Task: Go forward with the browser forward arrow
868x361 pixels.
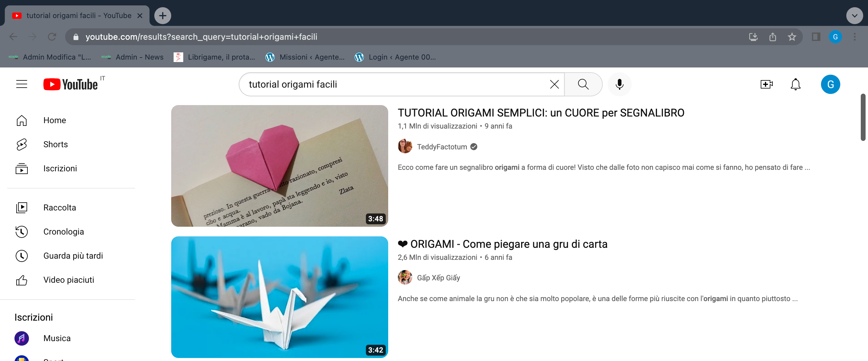Action: point(33,37)
